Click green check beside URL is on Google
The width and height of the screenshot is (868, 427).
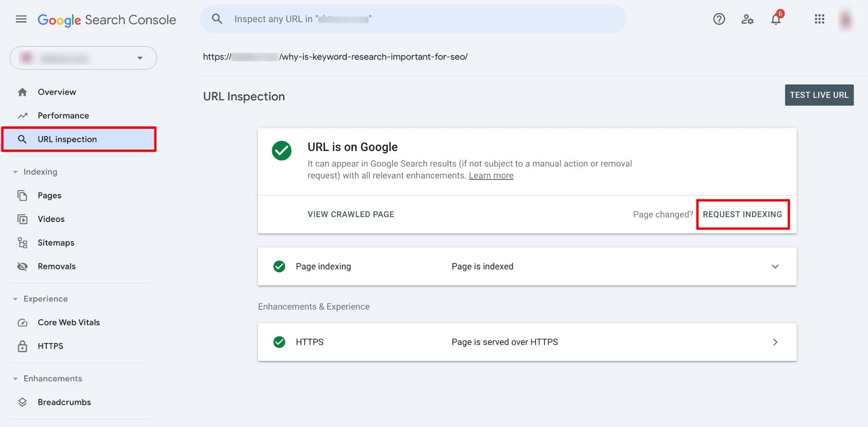(282, 151)
